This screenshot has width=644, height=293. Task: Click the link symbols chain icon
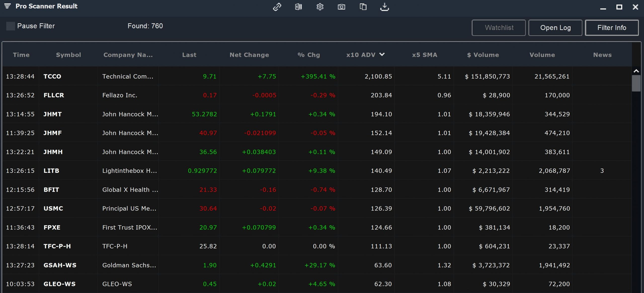tap(277, 7)
